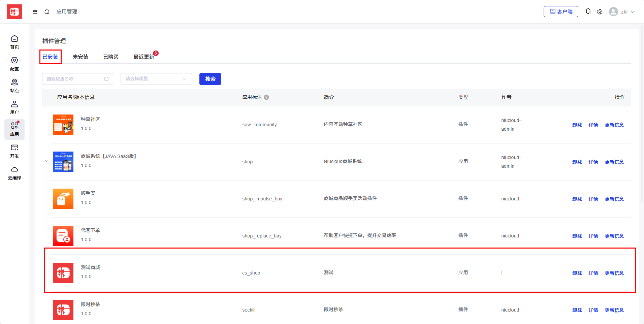Viewport: 644px width, 324px height.
Task: Go to 站点 sites in sidebar
Action: click(x=14, y=86)
